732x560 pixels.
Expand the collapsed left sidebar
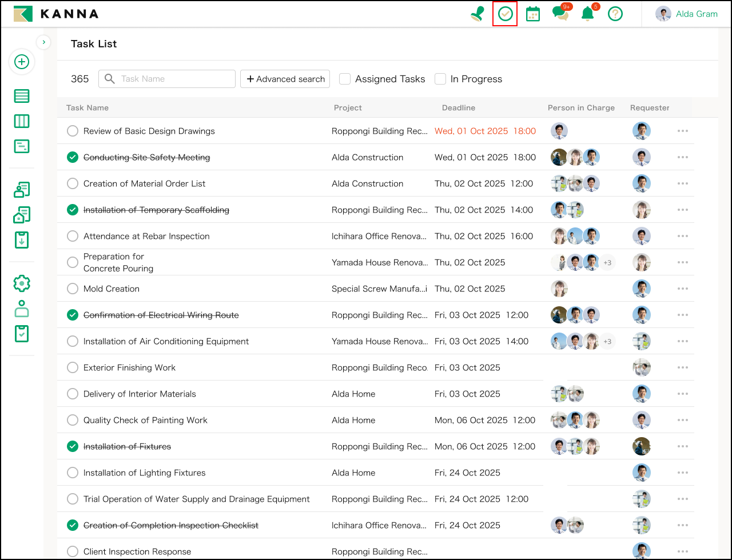click(44, 42)
